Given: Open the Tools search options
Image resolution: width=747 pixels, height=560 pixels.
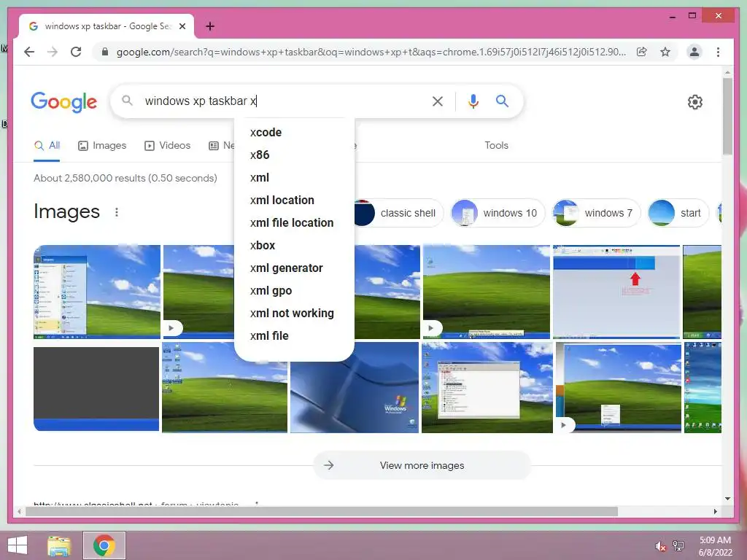Looking at the screenshot, I should pos(496,146).
